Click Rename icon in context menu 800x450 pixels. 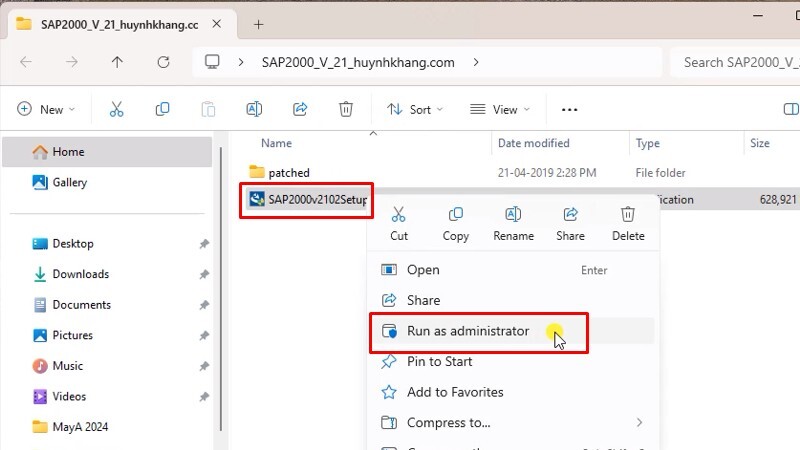click(x=513, y=215)
